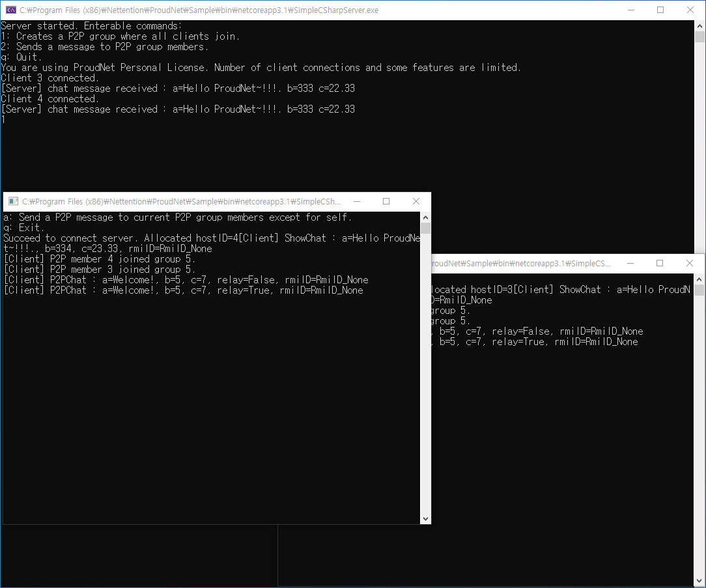Screen dimensions: 706x588
Task: Close the hostID=4 client console window
Action: pyautogui.click(x=416, y=201)
